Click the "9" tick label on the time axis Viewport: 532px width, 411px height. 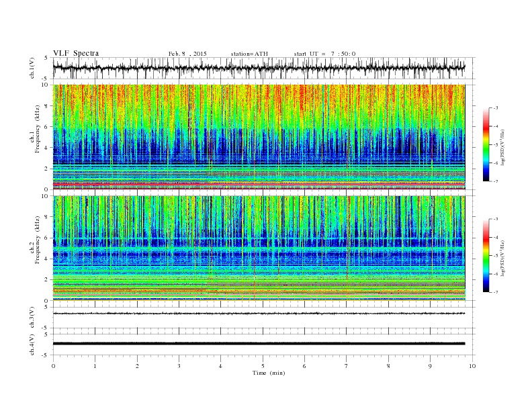point(430,366)
